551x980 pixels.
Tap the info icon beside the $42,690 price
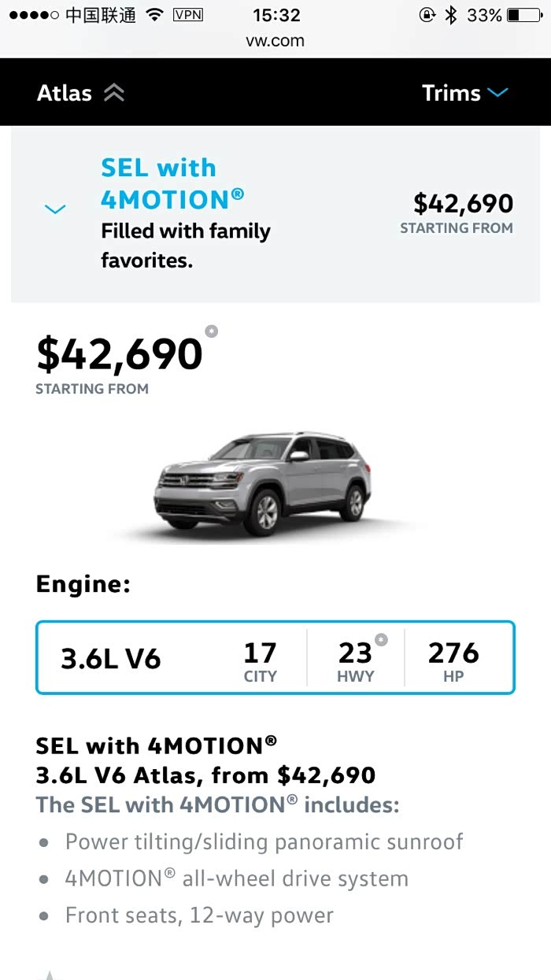(211, 331)
